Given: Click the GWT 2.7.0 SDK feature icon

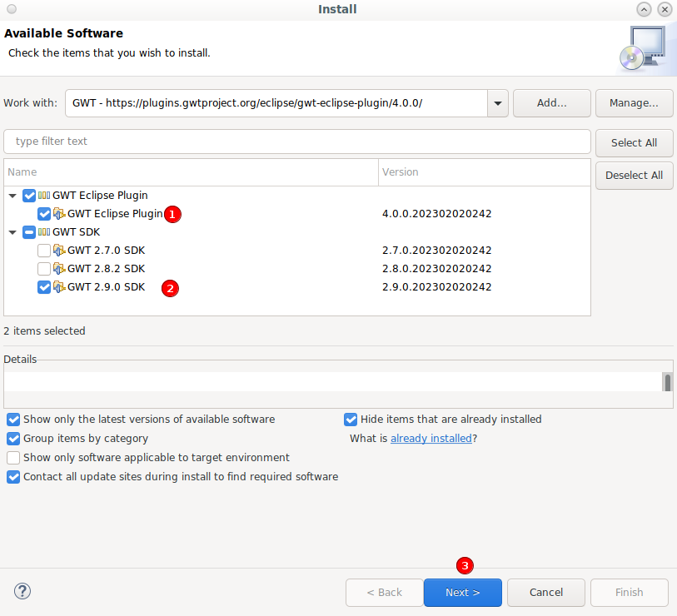Looking at the screenshot, I should coord(59,251).
